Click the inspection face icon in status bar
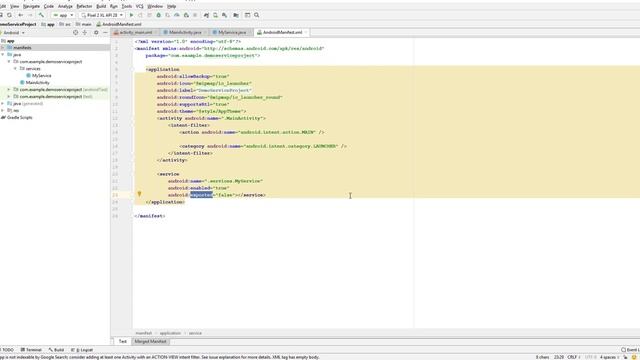 [634, 357]
